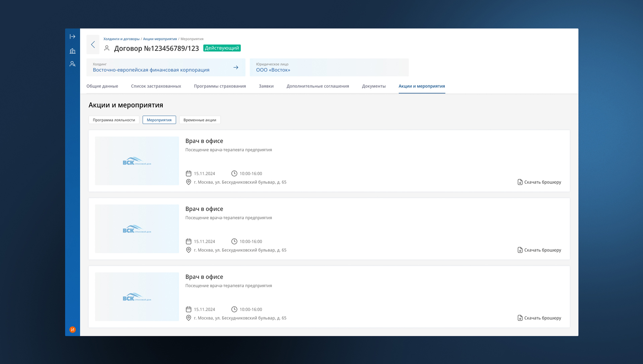The image size is (643, 364).
Task: Click the Акции мероприятия breadcrumb link
Action: [x=160, y=39]
